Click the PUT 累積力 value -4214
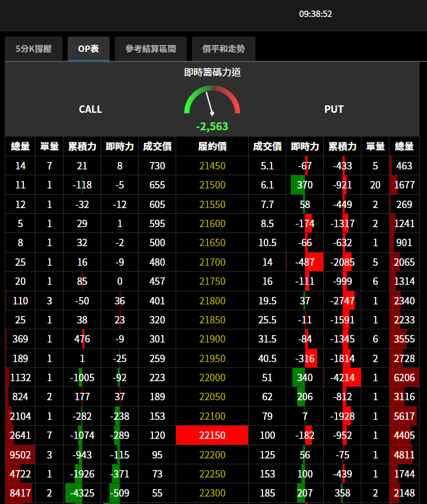Screen dimensions: 427x504 342,377
